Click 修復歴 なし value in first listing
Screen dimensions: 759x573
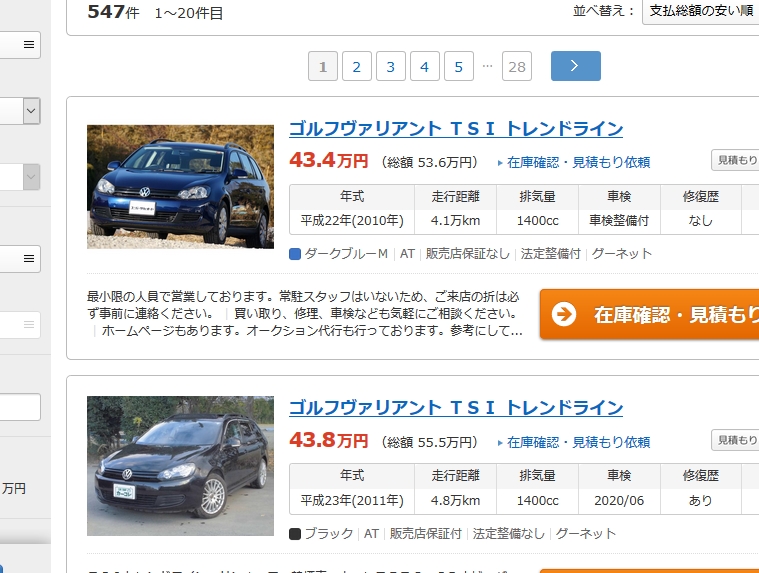tap(700, 221)
